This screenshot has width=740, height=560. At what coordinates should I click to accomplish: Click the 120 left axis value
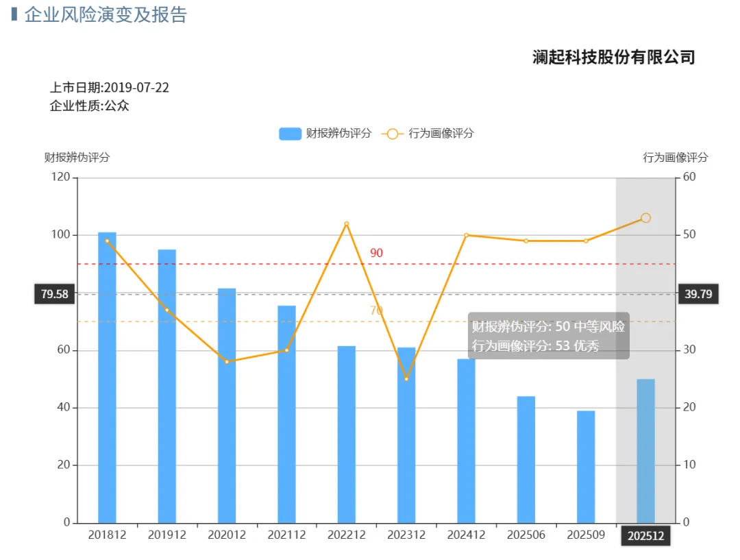[60, 177]
